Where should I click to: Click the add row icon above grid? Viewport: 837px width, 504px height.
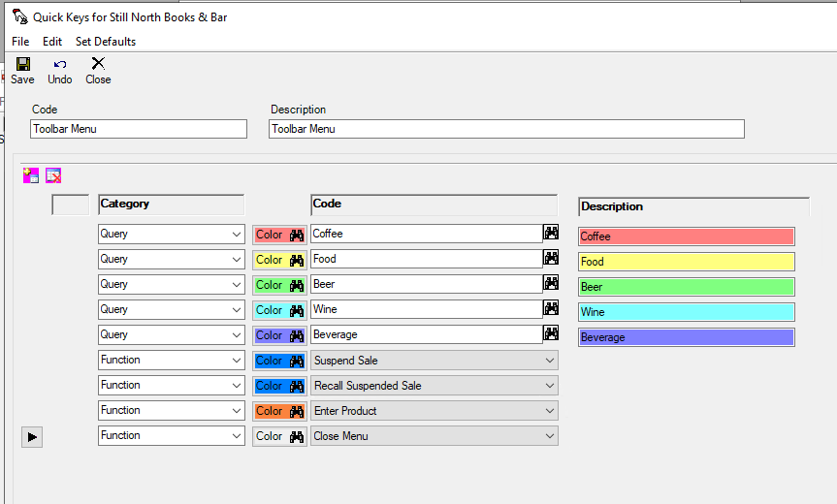point(31,175)
